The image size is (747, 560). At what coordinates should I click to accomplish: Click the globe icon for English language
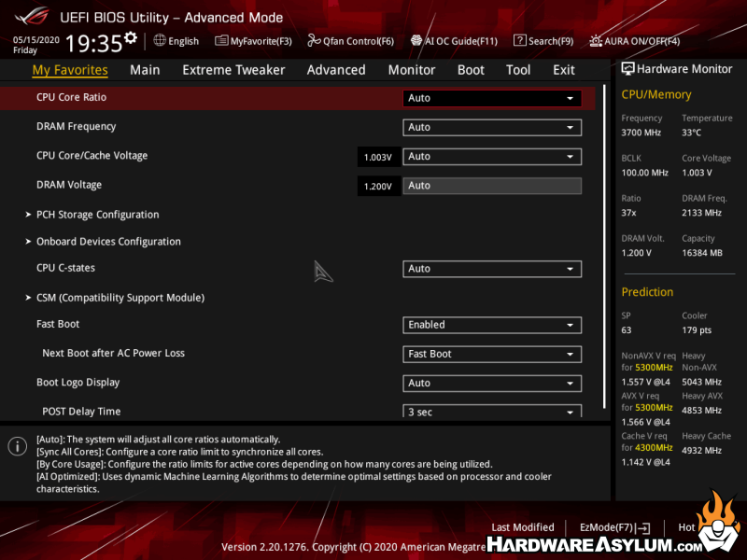(x=160, y=41)
